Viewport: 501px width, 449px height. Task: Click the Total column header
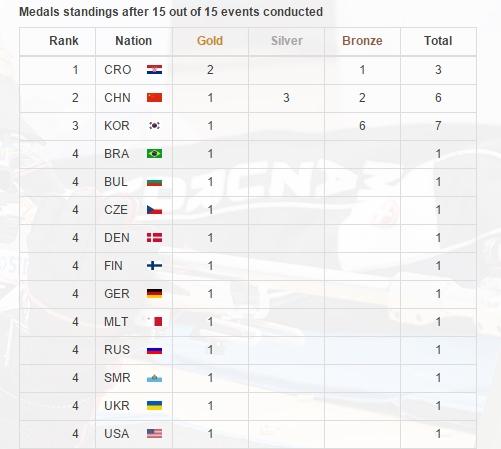[438, 41]
